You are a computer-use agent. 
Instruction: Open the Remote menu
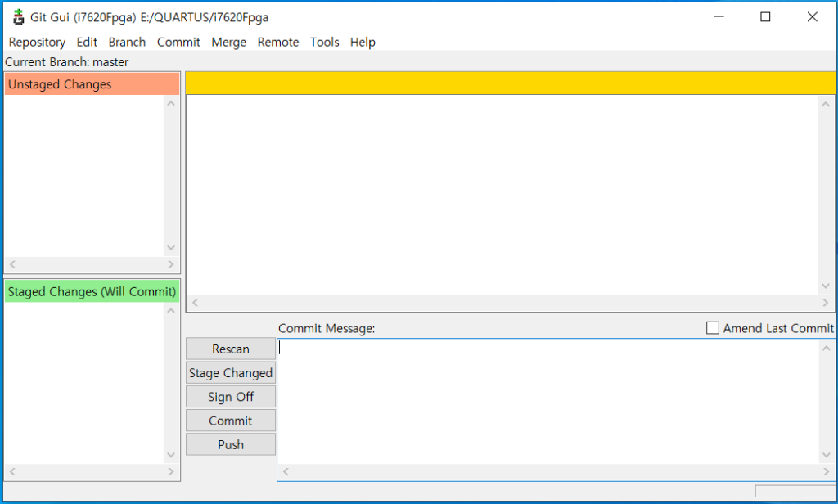(278, 42)
